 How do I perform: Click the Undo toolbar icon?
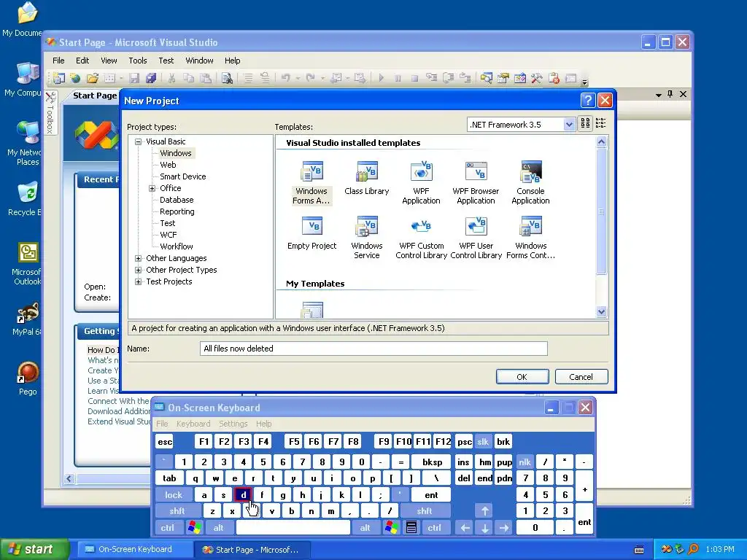(285, 77)
